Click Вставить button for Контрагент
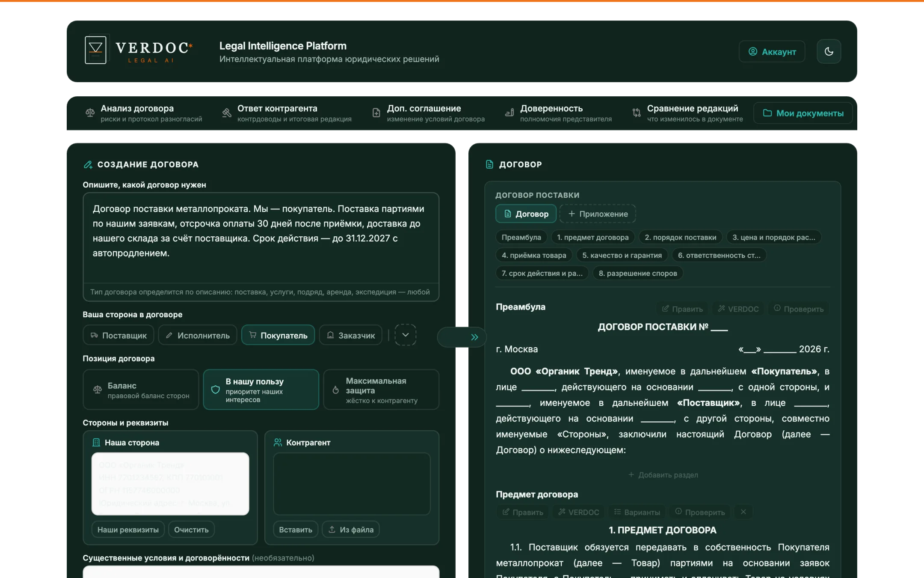This screenshot has width=924, height=578. point(296,530)
